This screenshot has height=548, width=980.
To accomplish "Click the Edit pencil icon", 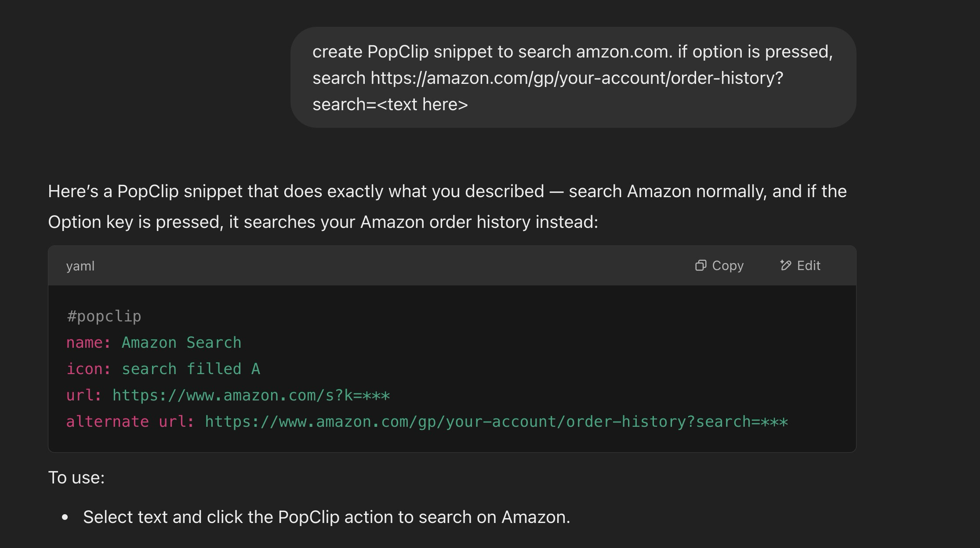I will pyautogui.click(x=785, y=265).
